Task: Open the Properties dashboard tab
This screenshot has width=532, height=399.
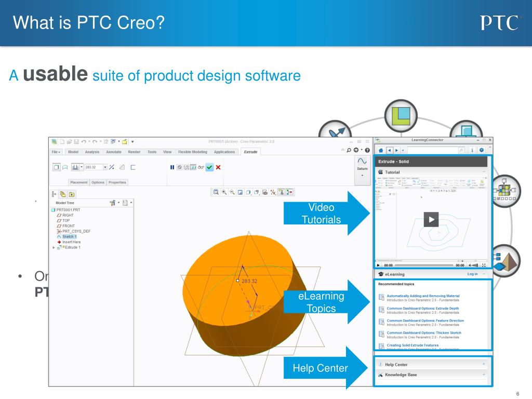Action: pyautogui.click(x=117, y=182)
